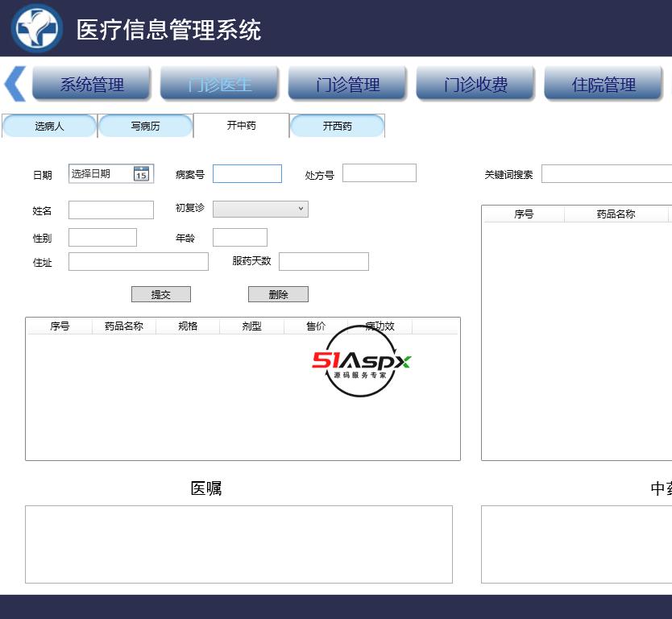Click inside the 医嘱 text area

pyautogui.click(x=239, y=544)
